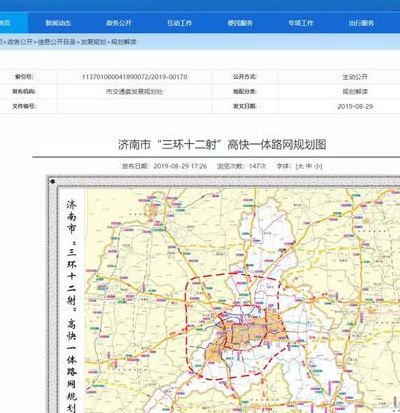Click the 发布机构 label cell
Viewport: 400px width, 413px height.
click(x=24, y=91)
